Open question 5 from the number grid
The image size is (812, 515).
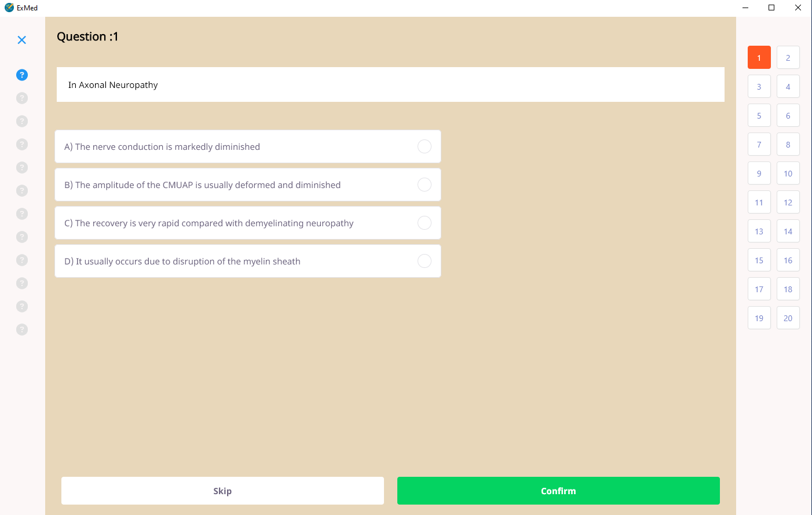(759, 115)
